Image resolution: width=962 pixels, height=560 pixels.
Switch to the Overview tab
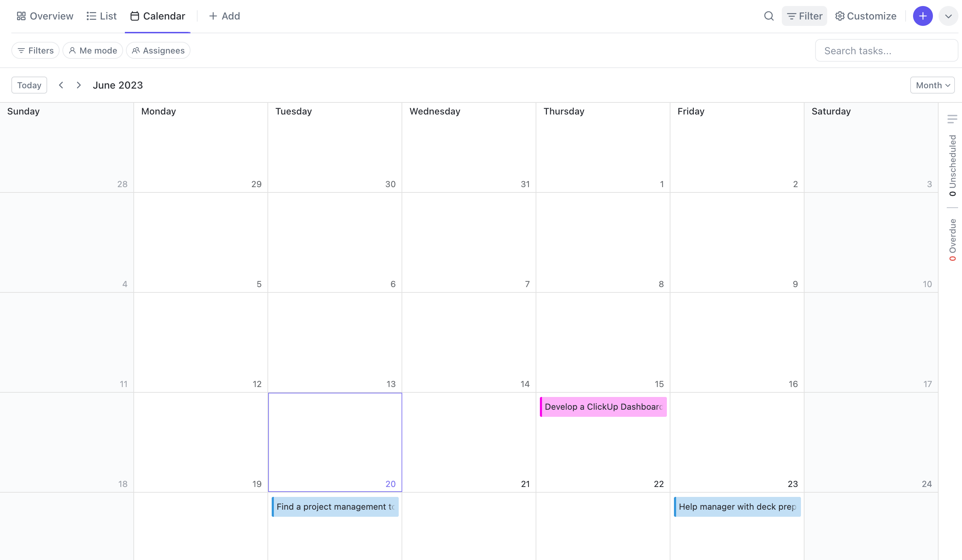tap(43, 16)
